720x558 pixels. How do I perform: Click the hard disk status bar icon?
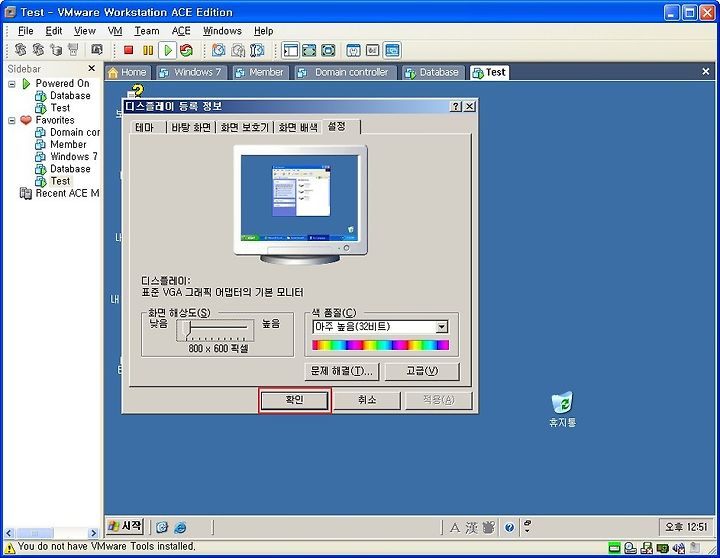tap(614, 547)
